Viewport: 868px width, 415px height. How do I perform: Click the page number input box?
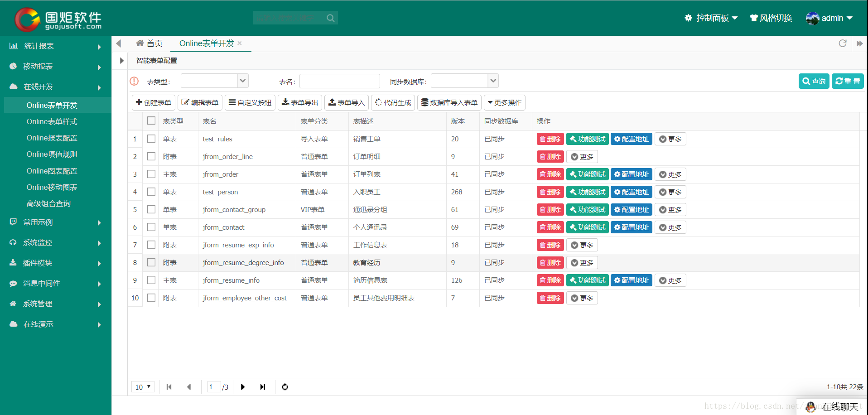pyautogui.click(x=214, y=387)
